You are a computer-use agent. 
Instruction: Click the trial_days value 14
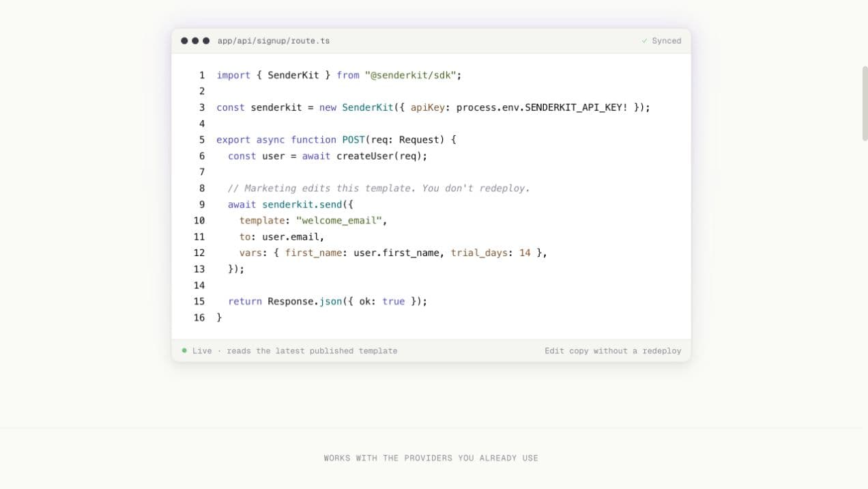coord(525,253)
